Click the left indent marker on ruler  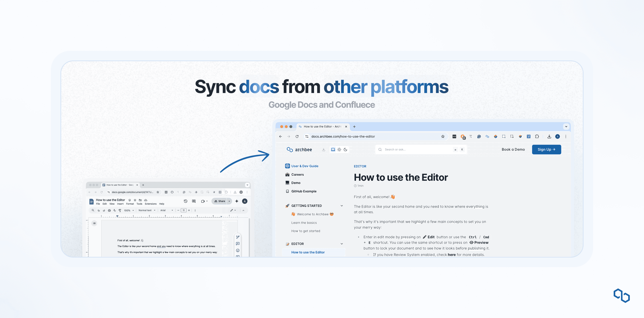click(117, 216)
